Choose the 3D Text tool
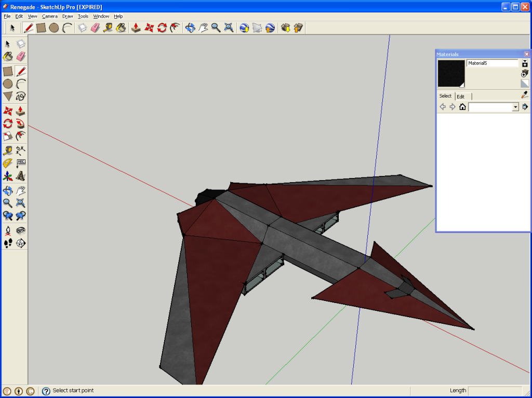This screenshot has height=398, width=532. tap(21, 176)
